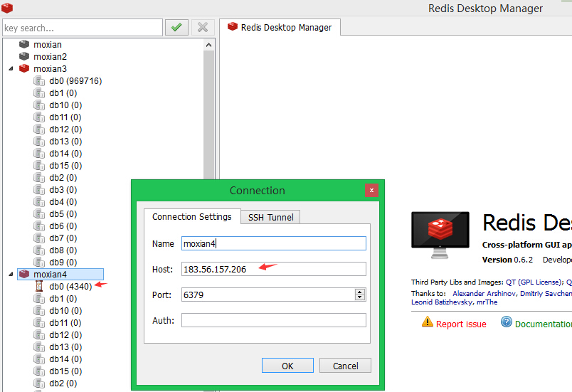572x392 pixels.
Task: Click the Redis icon on the main tab
Action: click(233, 26)
